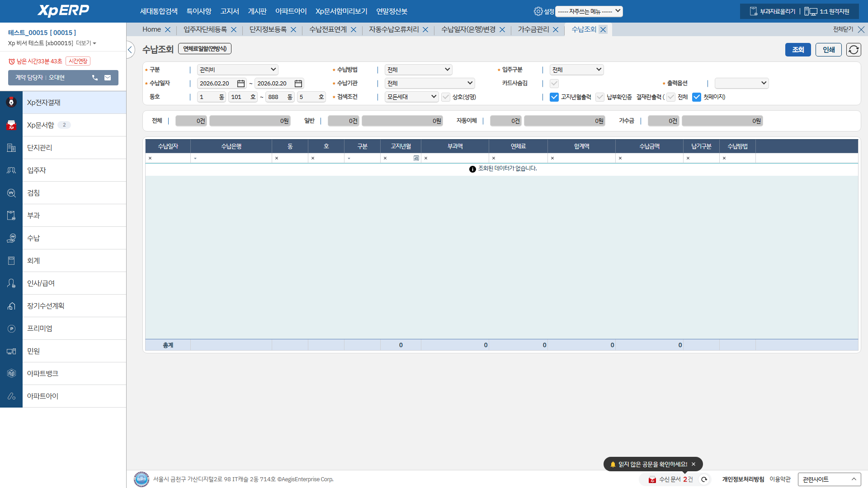This screenshot has width=868, height=488.
Task: Enable the 납부확인증 checkbox
Action: point(600,97)
